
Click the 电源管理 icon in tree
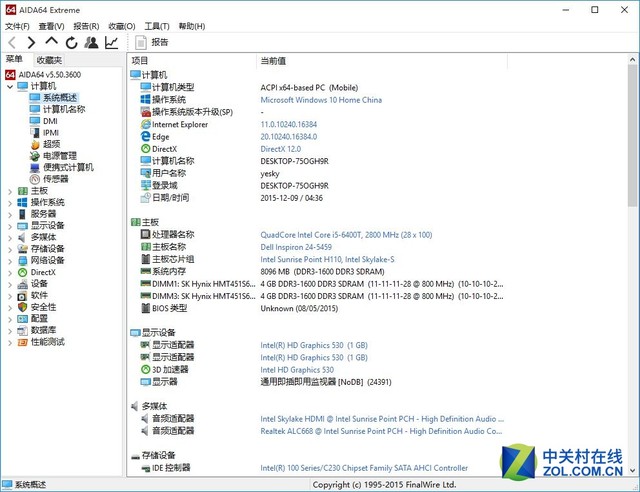coord(35,156)
